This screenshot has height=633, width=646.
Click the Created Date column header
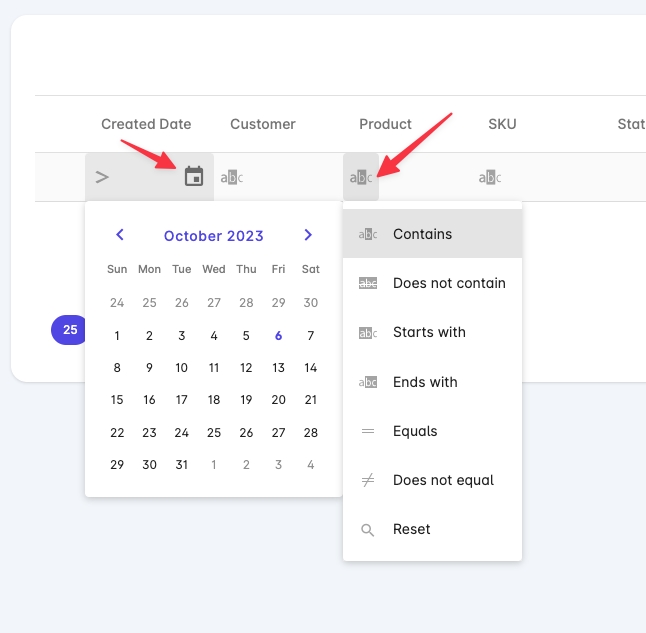coord(146,124)
